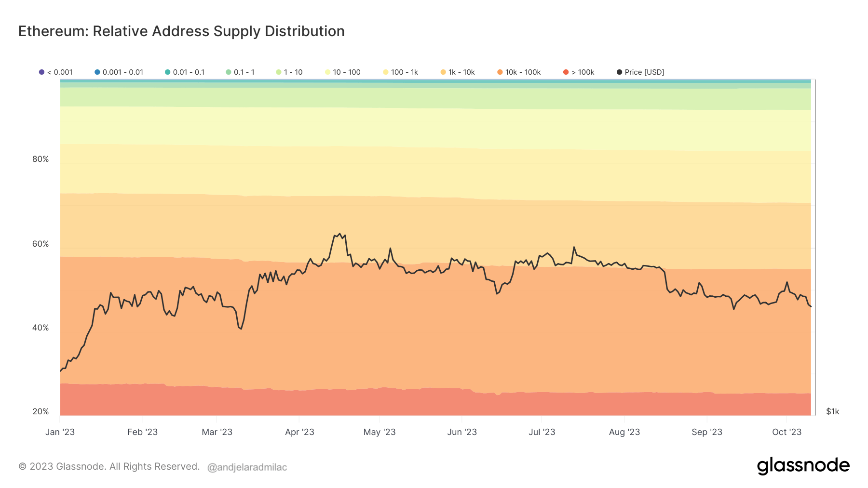Click the black 'Price [USD]' legend dot
This screenshot has height=488, width=868.
pos(620,72)
